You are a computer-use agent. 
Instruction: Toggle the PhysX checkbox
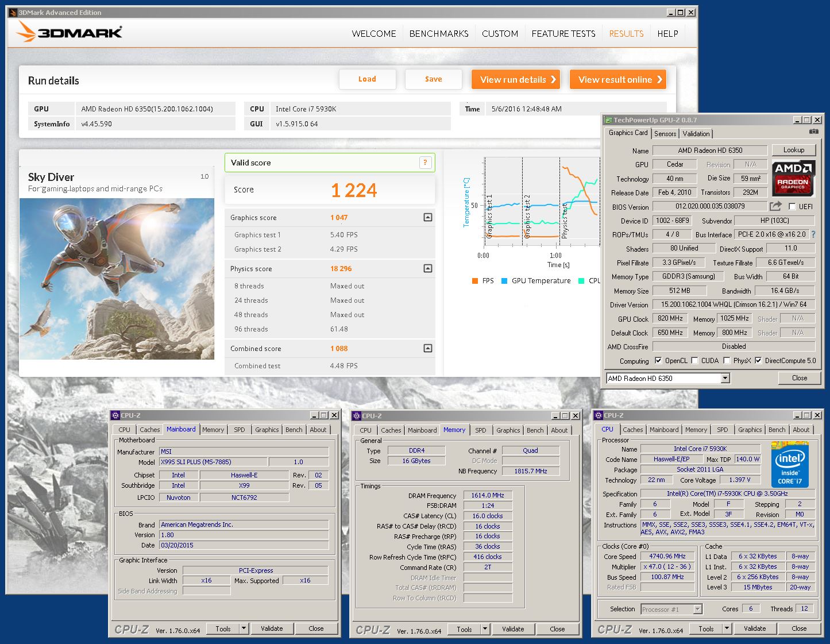point(727,361)
